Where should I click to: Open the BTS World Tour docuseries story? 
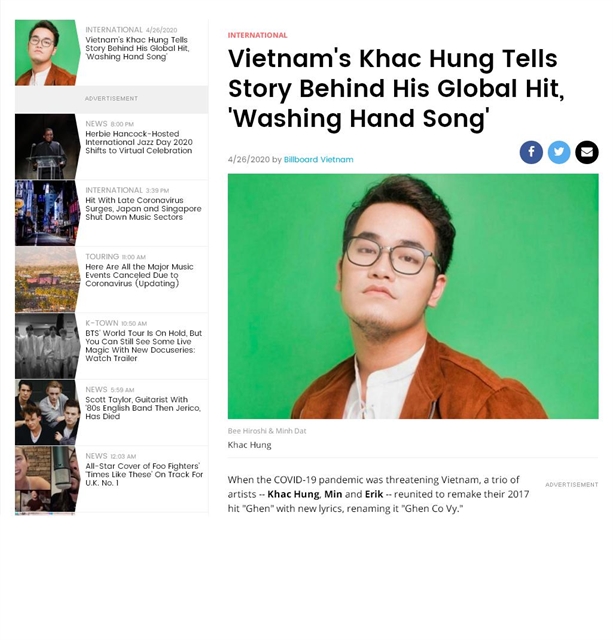coord(144,346)
